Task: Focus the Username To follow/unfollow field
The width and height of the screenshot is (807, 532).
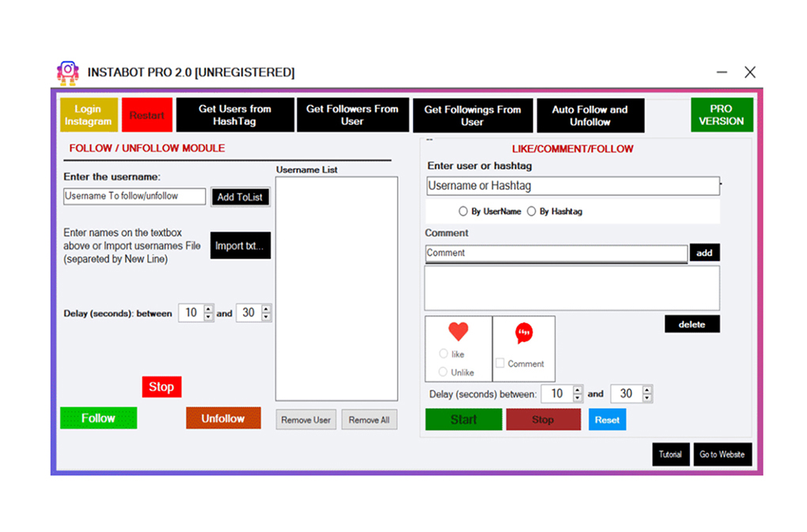Action: click(x=134, y=196)
